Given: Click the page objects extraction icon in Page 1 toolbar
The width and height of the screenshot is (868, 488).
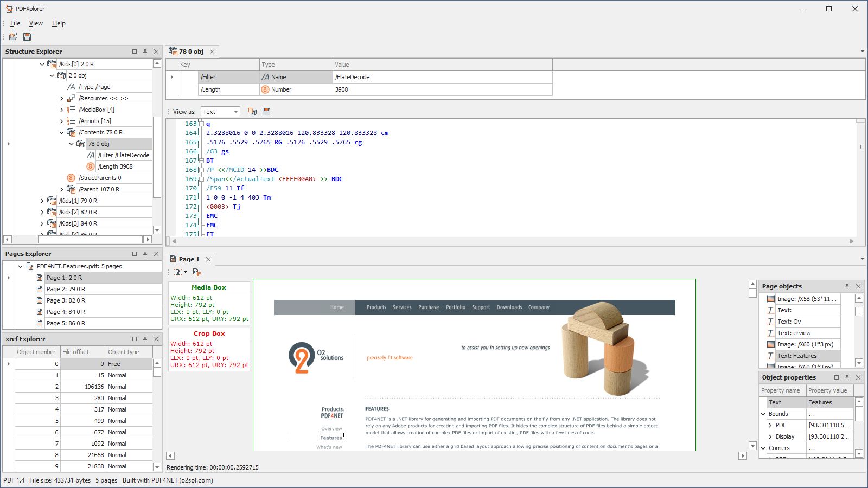Looking at the screenshot, I should (195, 272).
